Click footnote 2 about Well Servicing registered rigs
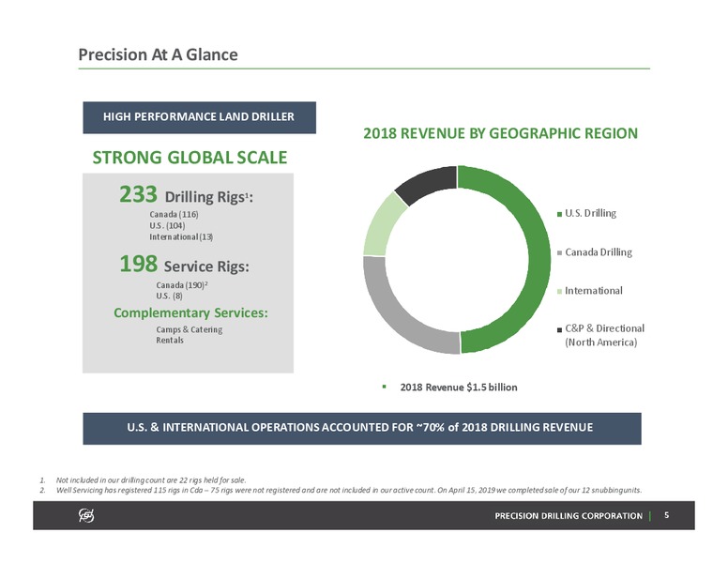This screenshot has height=563, width=728. click(349, 491)
